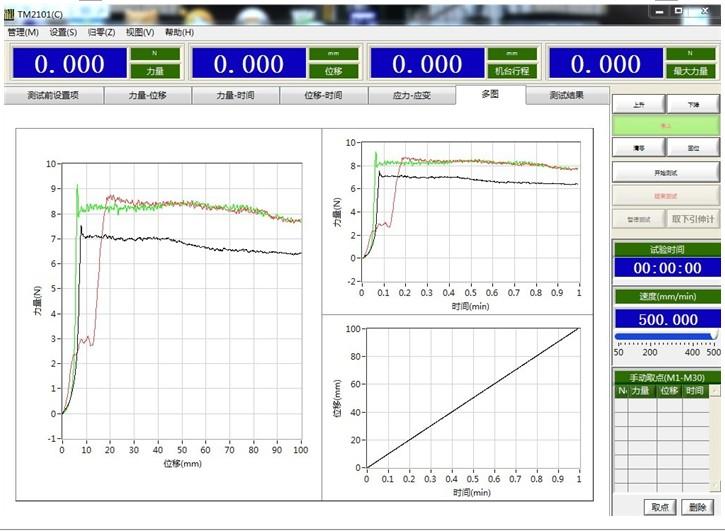Open the 帮助(H) menu
The width and height of the screenshot is (725, 531).
179,32
